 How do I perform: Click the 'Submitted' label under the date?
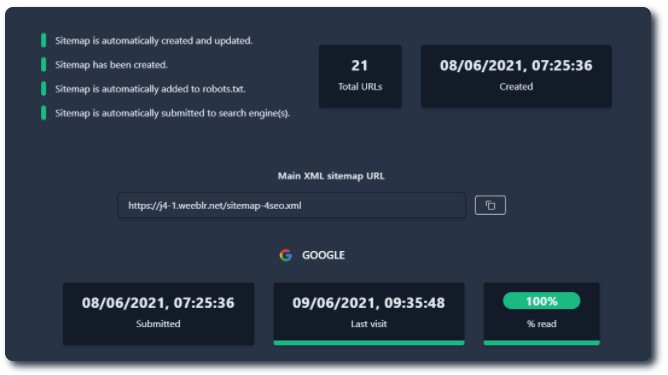[158, 324]
